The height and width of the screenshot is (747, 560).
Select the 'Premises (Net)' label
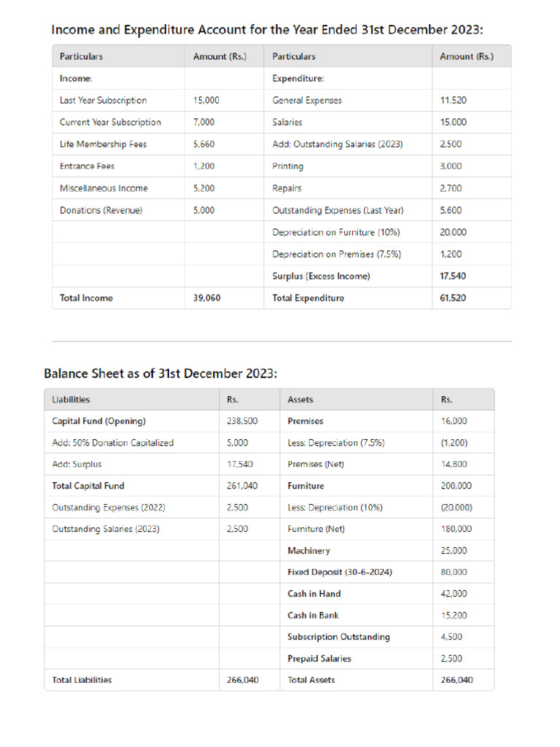point(316,464)
